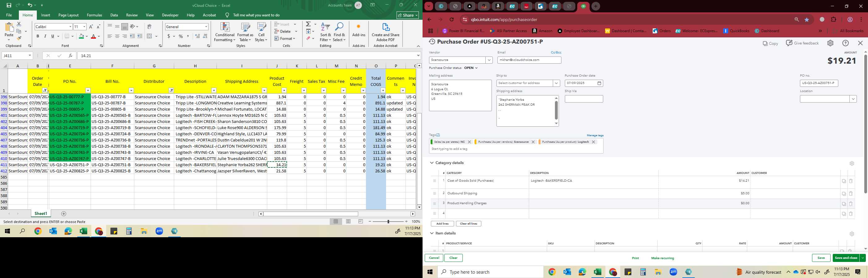Viewport: 868px width, 278px height.
Task: Open Location dropdown in QuickBooks
Action: (853, 99)
